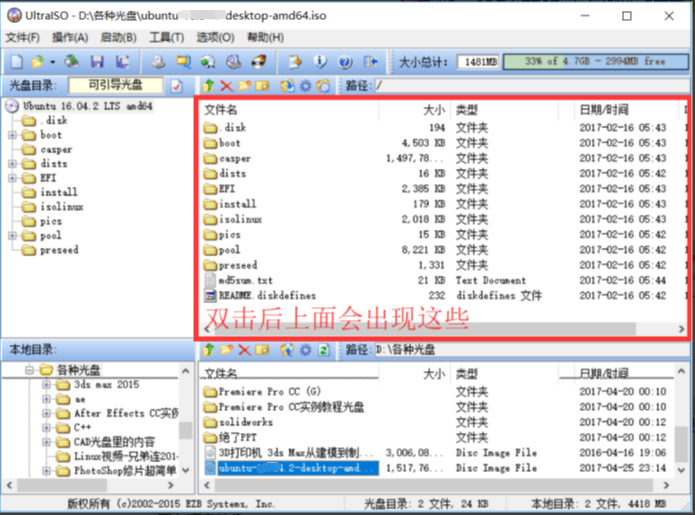Click the Up folder icon in image pane
Viewport: 695px width, 515px height.
click(208, 86)
